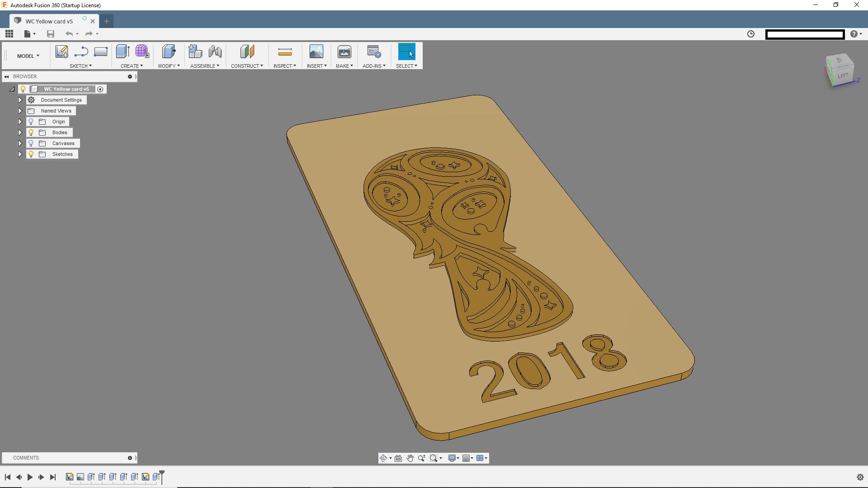
Task: Select the Measure ruler icon
Action: (285, 52)
